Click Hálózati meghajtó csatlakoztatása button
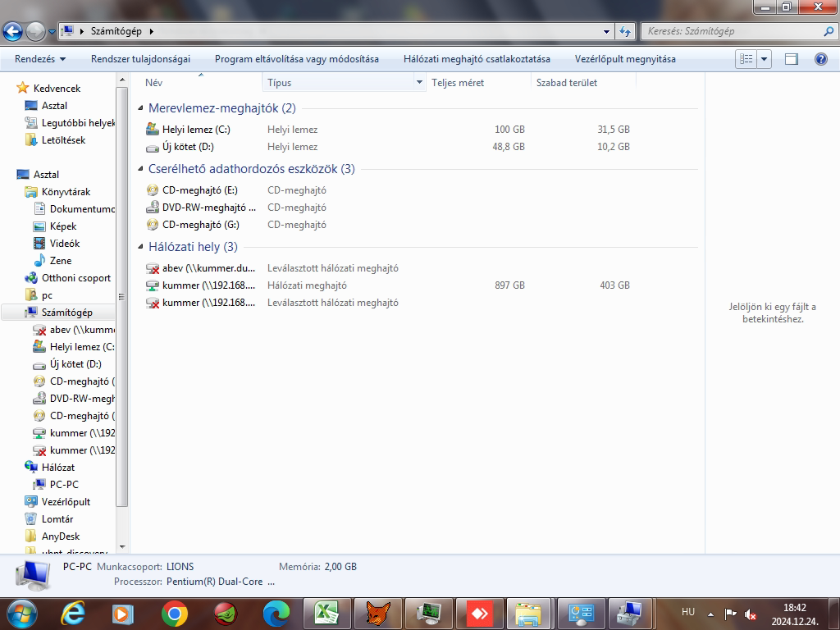 (x=477, y=59)
